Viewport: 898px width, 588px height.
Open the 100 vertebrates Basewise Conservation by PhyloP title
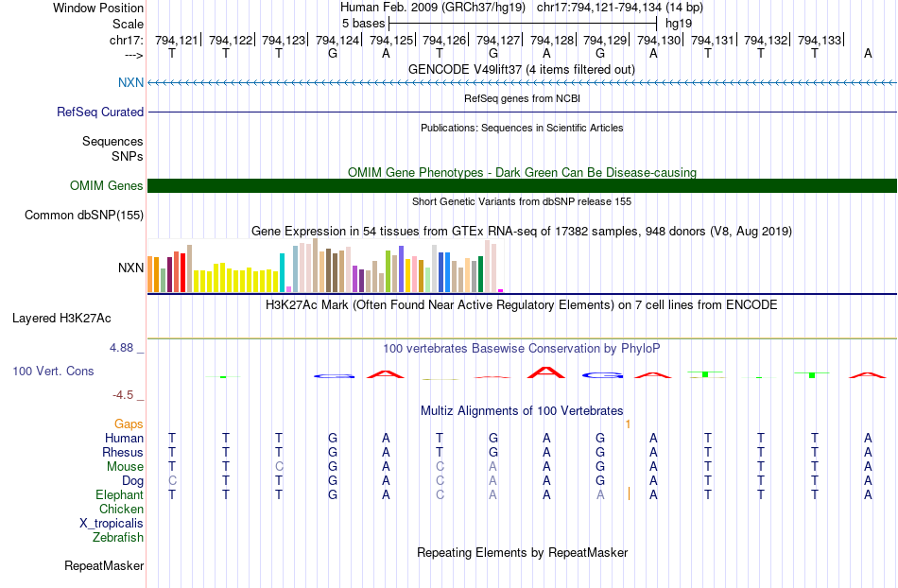pyautogui.click(x=522, y=348)
